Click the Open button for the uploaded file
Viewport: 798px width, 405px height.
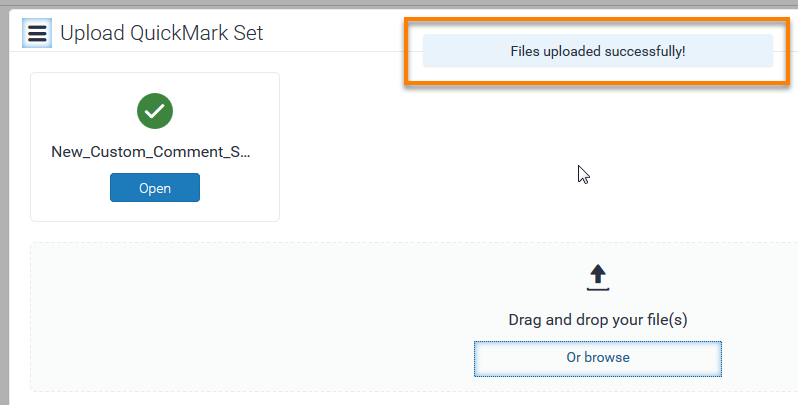155,188
